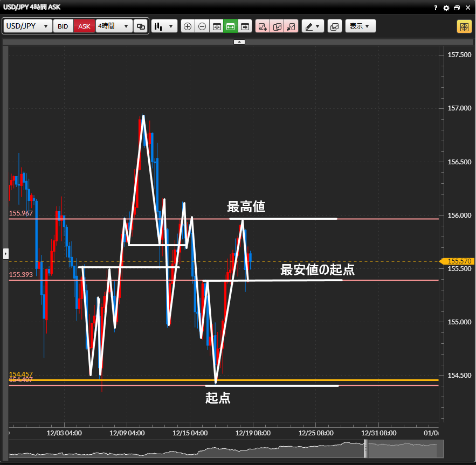
Task: Click the range handle on bottom navigator
Action: coord(365,448)
